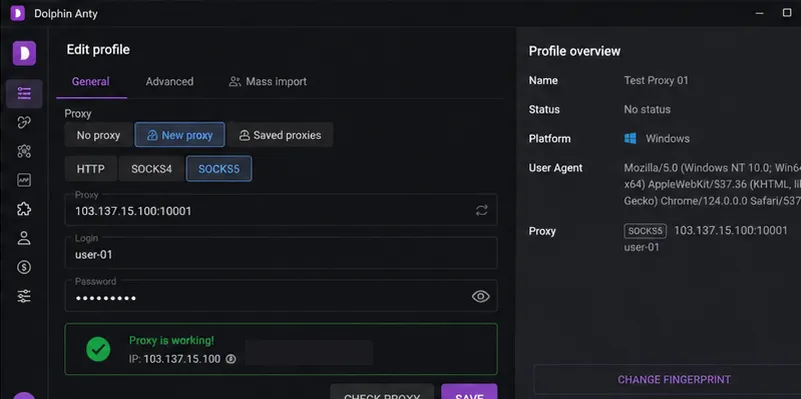
Task: Select the Saved proxies option
Action: (280, 135)
